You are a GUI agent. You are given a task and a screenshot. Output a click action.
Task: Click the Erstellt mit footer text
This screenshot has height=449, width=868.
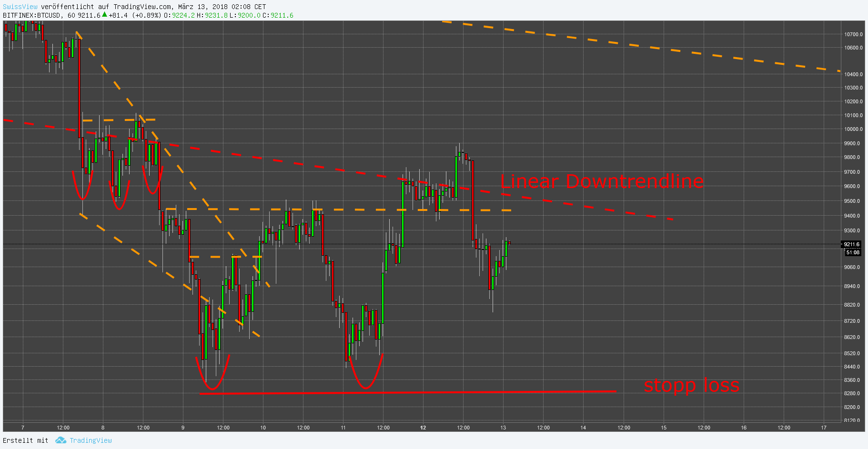click(26, 440)
